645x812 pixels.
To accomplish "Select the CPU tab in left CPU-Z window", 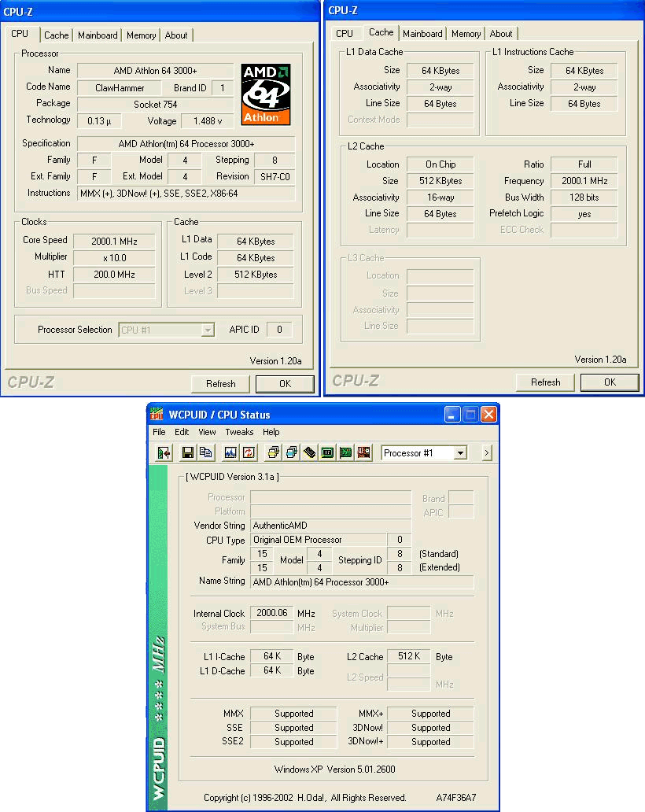I will click(20, 34).
